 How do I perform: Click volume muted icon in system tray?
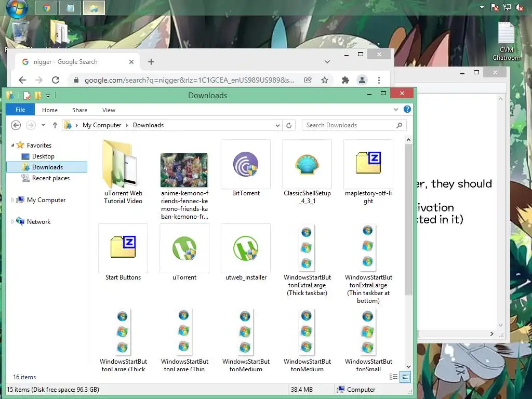pos(520,7)
